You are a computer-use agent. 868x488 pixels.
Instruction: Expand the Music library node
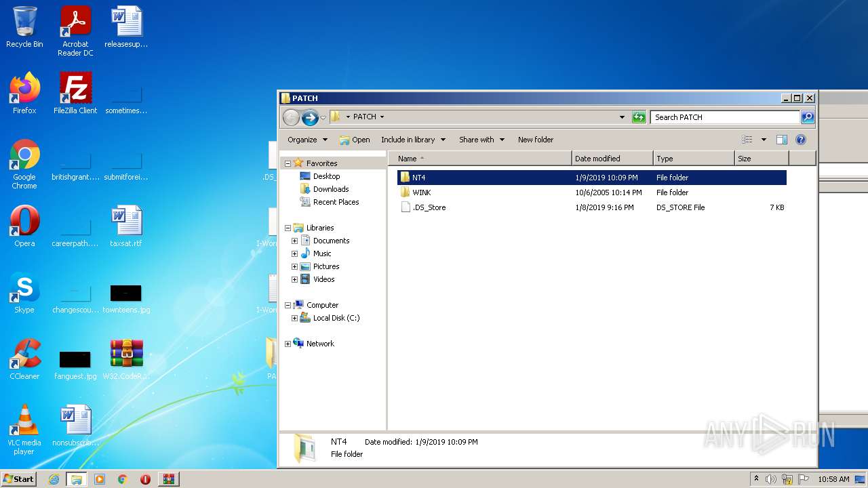294,253
